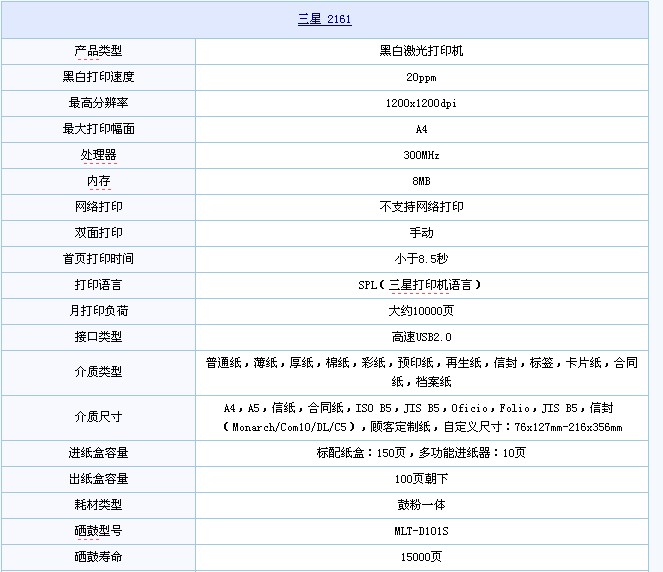Click the 高速USB2.0 interface value
This screenshot has height=572, width=663.
421,337
